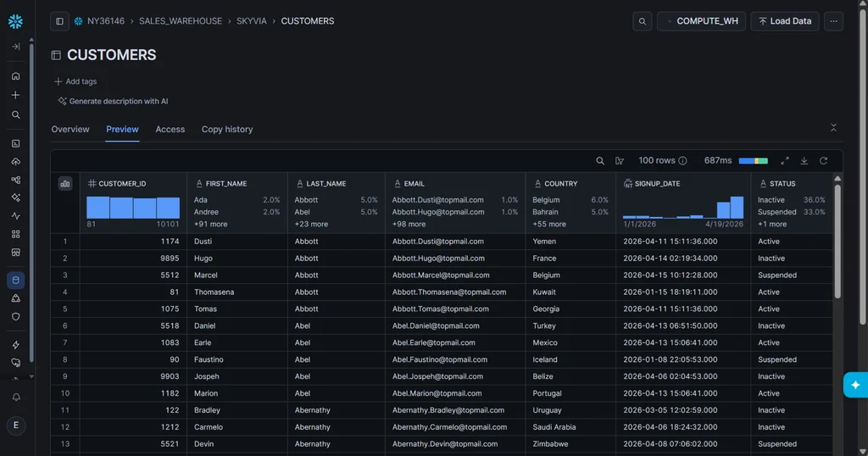Click the notifications bell icon
Viewport: 868px width, 456px height.
click(x=16, y=398)
